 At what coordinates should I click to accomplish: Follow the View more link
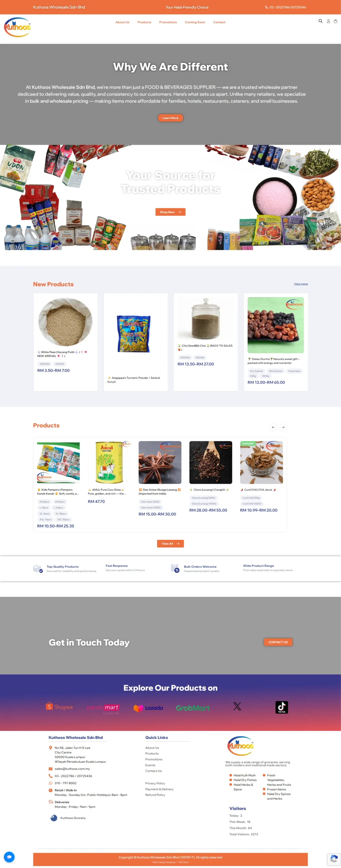pos(301,284)
